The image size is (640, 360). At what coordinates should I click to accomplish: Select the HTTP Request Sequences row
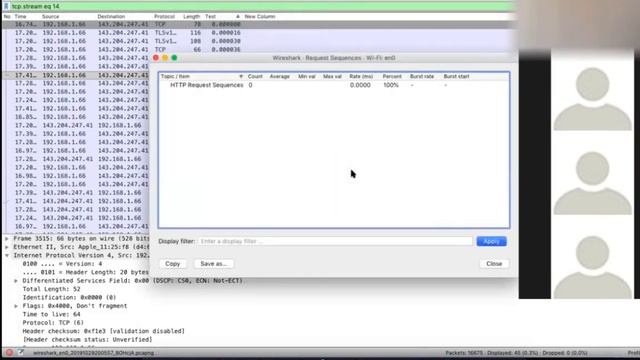click(x=334, y=85)
